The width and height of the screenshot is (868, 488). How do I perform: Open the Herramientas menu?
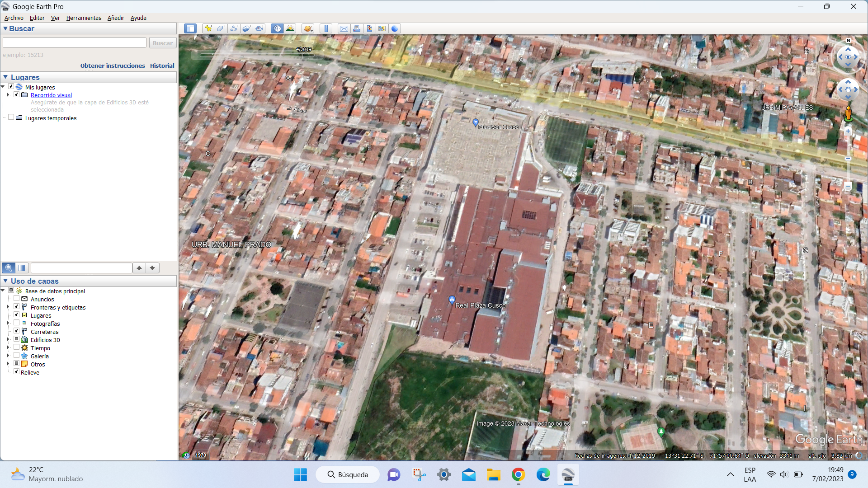coord(84,18)
